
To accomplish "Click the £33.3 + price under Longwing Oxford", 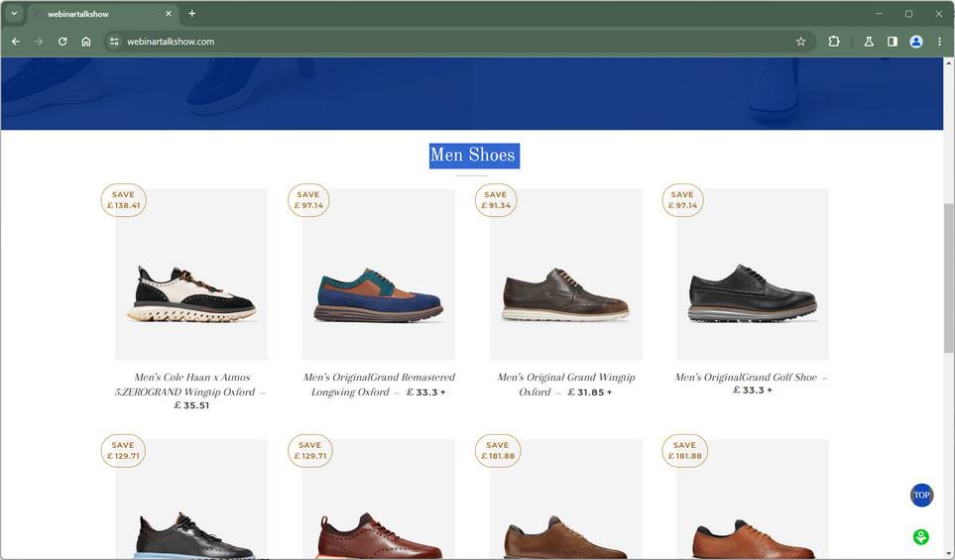I will click(x=425, y=392).
